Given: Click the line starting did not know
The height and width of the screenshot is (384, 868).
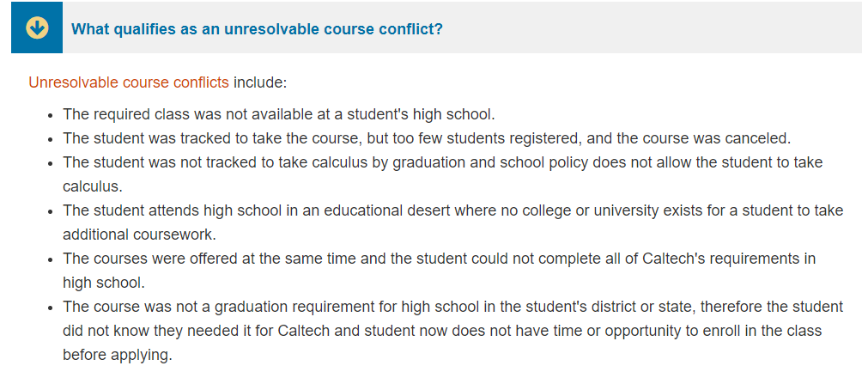Looking at the screenshot, I should coord(442,331).
